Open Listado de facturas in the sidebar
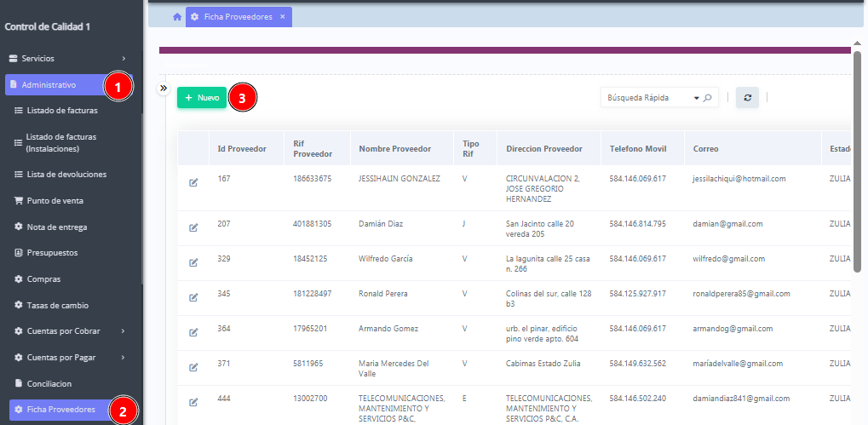The width and height of the screenshot is (868, 425). click(x=61, y=111)
